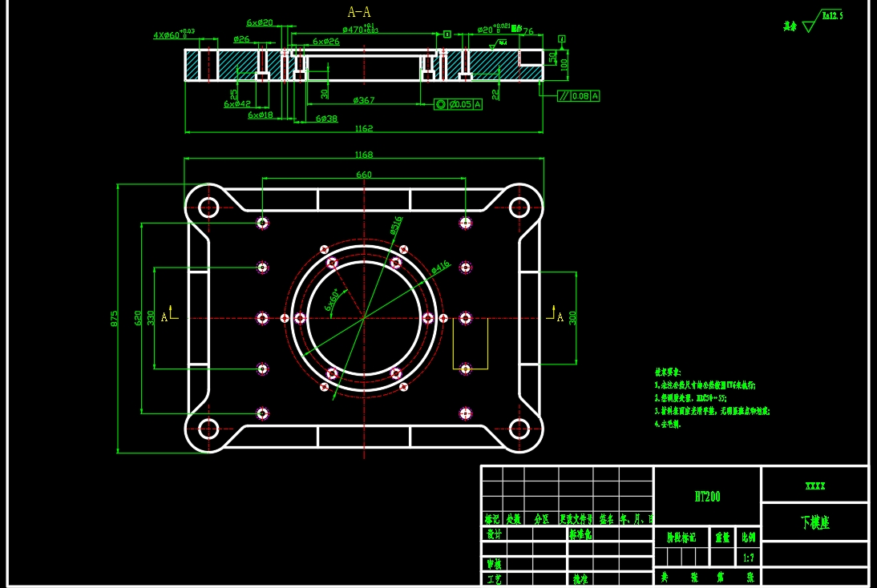Select the 1:7 scale value

[x=749, y=558]
